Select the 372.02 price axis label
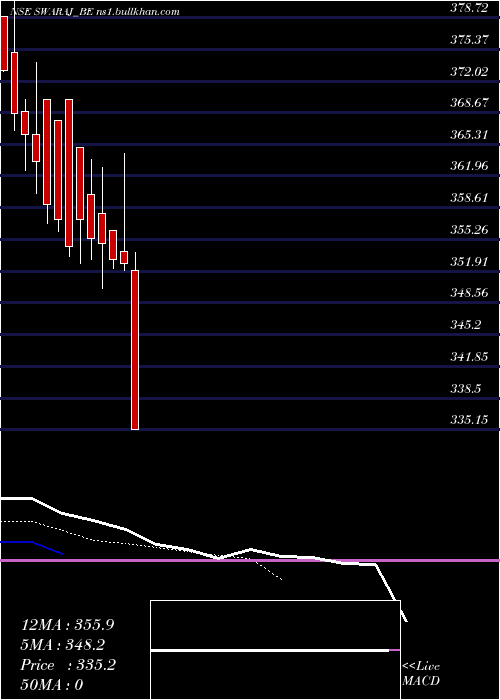The width and height of the screenshot is (500, 700). (x=469, y=71)
